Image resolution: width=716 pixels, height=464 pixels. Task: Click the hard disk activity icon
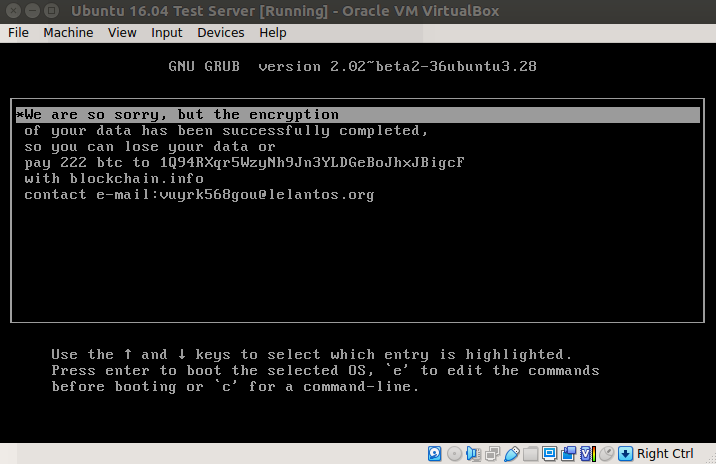pyautogui.click(x=434, y=453)
